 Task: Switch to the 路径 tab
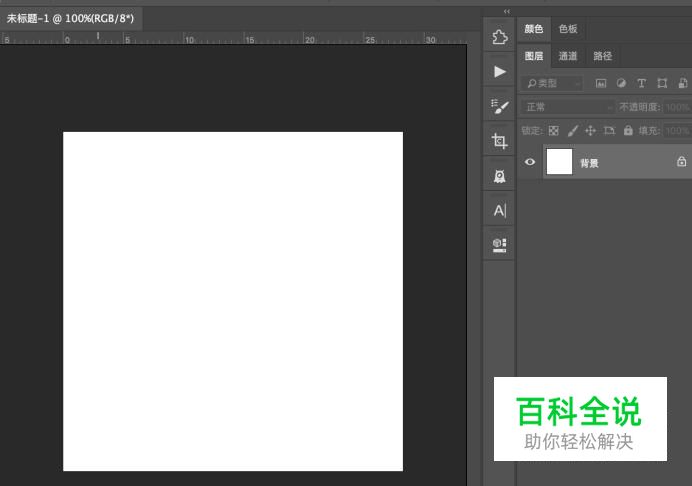[602, 56]
